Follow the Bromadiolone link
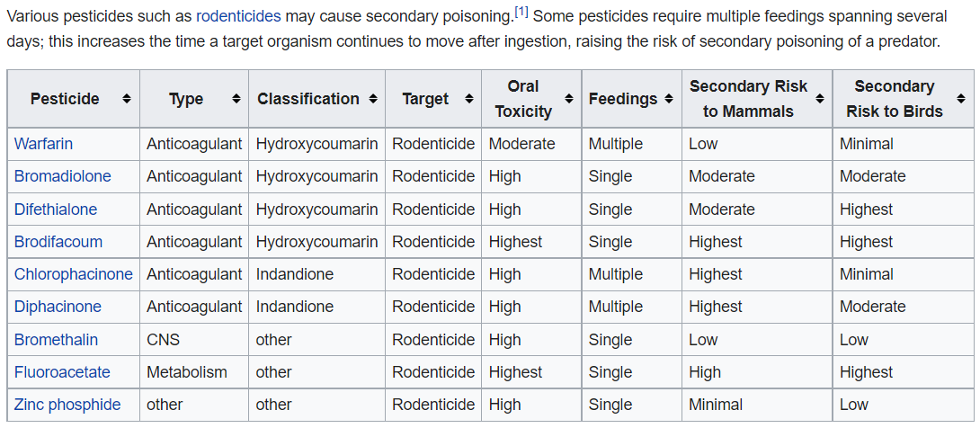980x428 pixels. [x=62, y=176]
